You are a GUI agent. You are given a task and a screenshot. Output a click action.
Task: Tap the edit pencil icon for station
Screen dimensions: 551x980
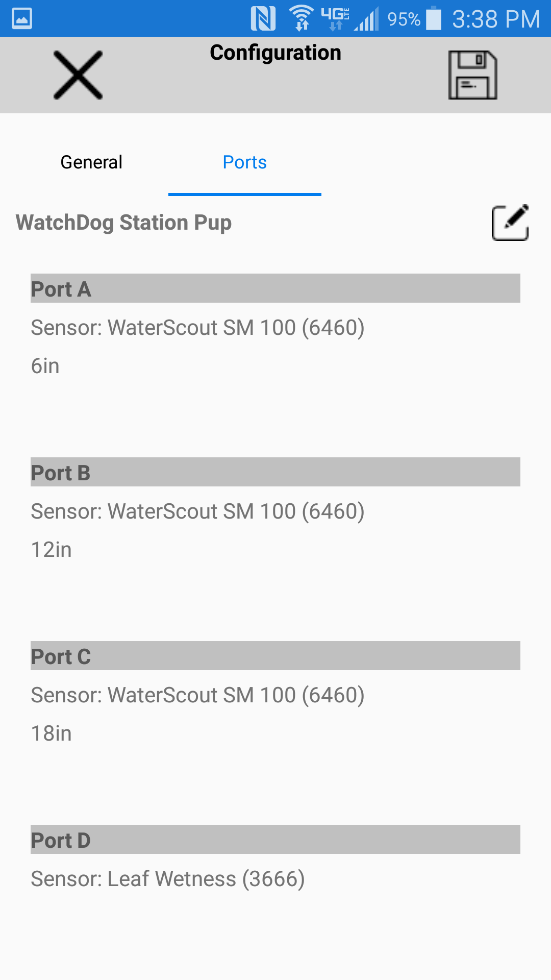point(510,223)
